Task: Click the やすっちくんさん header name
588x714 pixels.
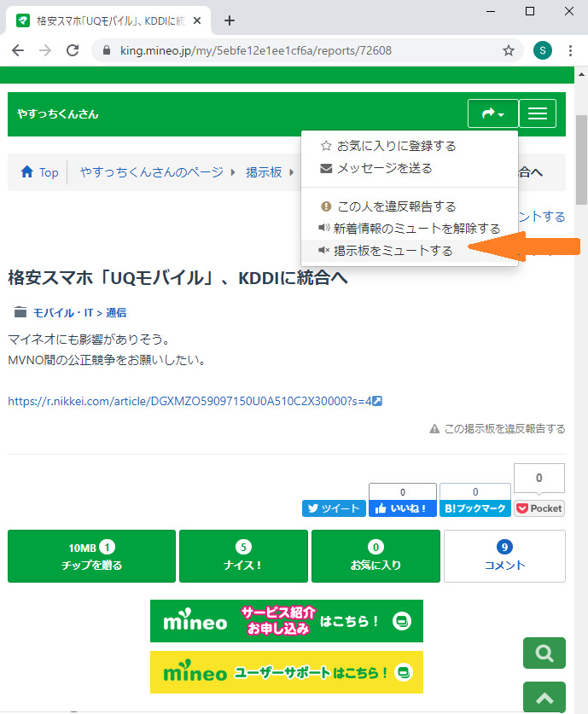Action: click(58, 114)
